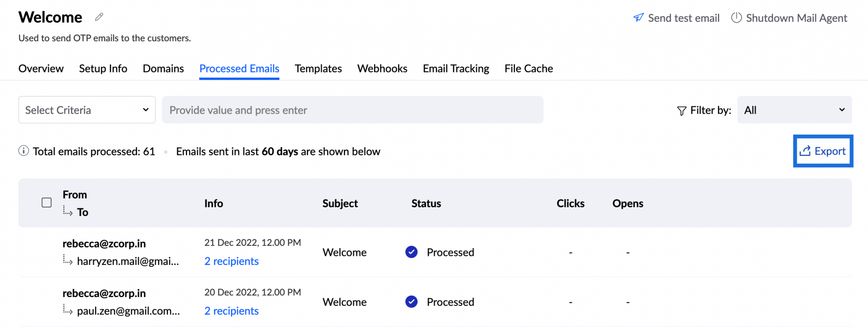Click the recipient arrow icon beside harryzen.mail

click(67, 261)
